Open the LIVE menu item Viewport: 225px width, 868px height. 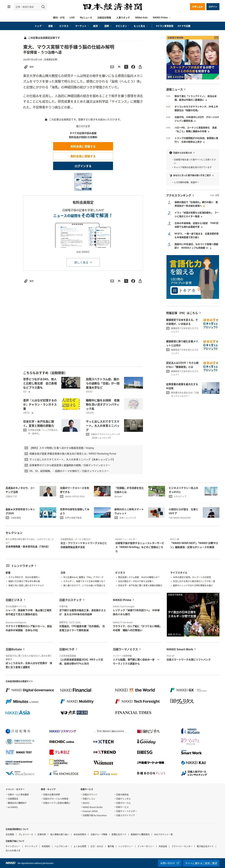click(72, 17)
